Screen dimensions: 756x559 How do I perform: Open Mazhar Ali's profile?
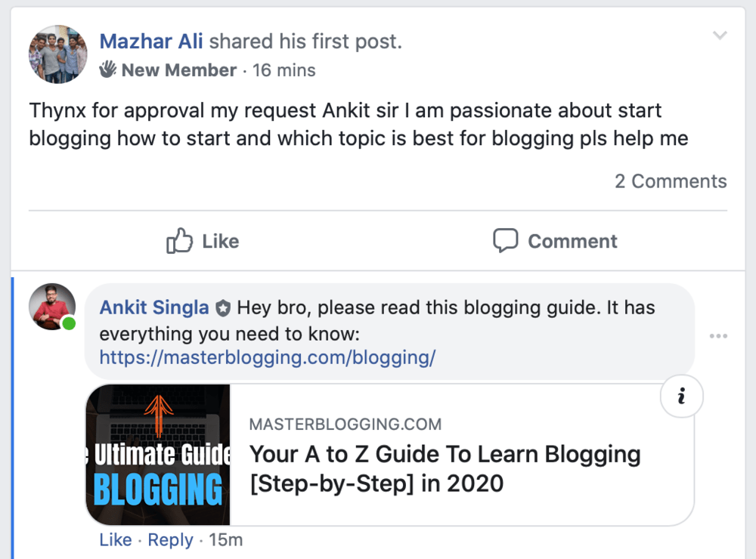pos(150,42)
